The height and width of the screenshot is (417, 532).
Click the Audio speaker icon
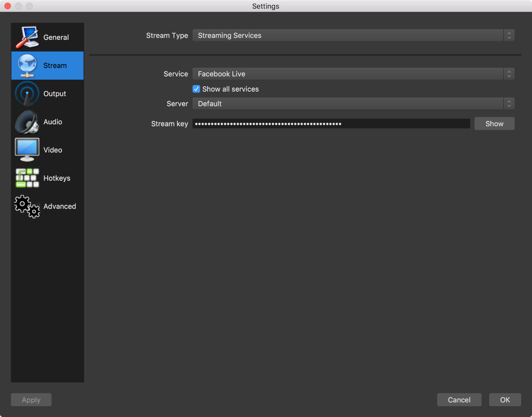tap(27, 122)
